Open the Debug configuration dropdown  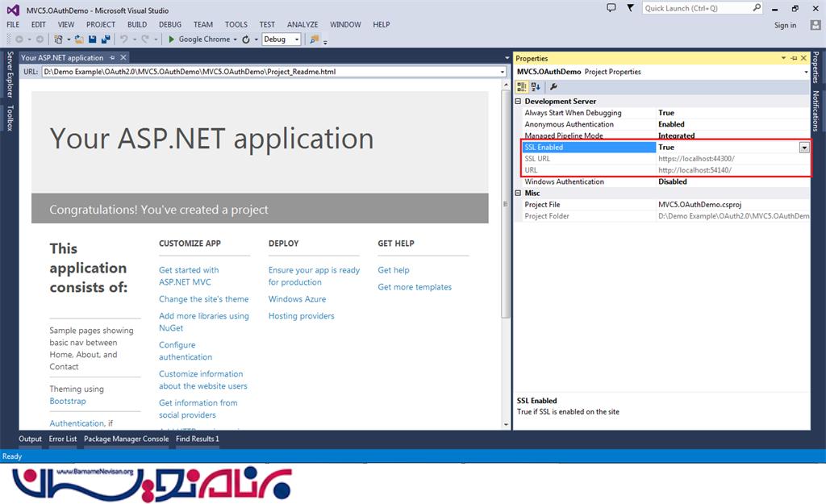(x=297, y=39)
